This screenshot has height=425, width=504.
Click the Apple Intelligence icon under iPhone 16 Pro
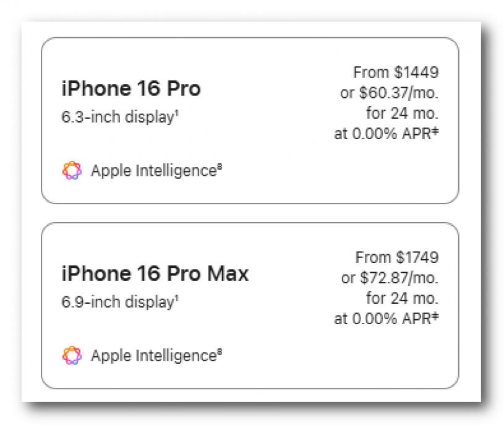[x=72, y=171]
